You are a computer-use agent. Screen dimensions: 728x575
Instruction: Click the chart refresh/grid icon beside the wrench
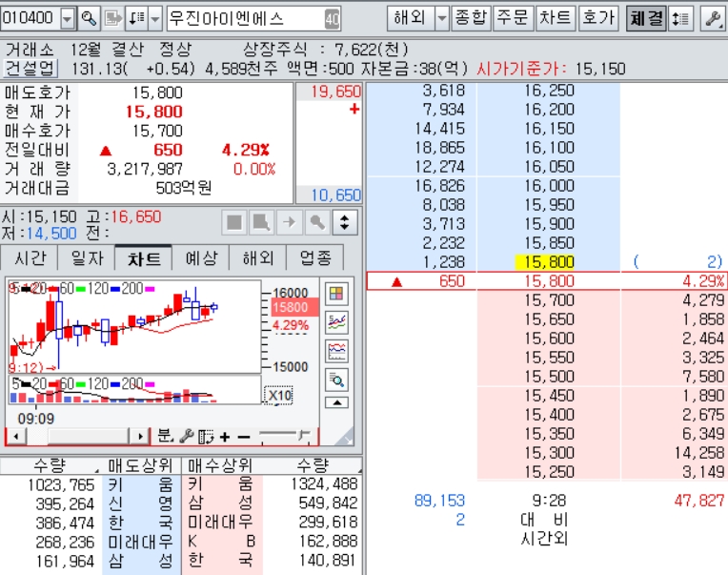point(206,437)
